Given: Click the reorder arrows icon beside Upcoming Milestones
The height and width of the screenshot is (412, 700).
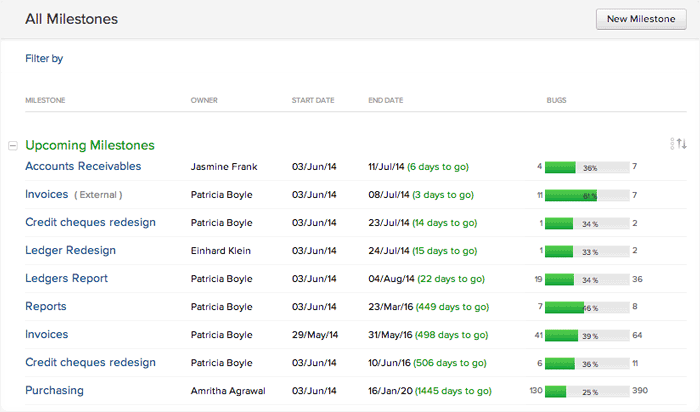Looking at the screenshot, I should pyautogui.click(x=680, y=144).
